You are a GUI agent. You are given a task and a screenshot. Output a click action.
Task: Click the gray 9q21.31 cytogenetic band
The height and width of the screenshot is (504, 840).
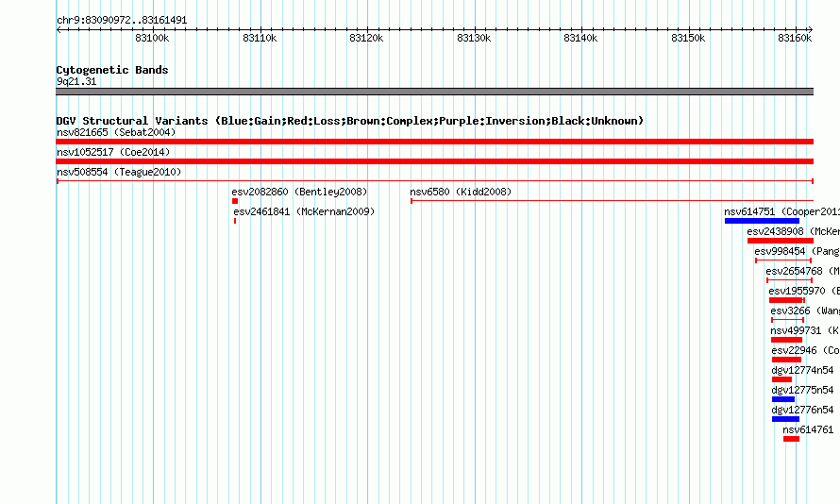pyautogui.click(x=434, y=92)
